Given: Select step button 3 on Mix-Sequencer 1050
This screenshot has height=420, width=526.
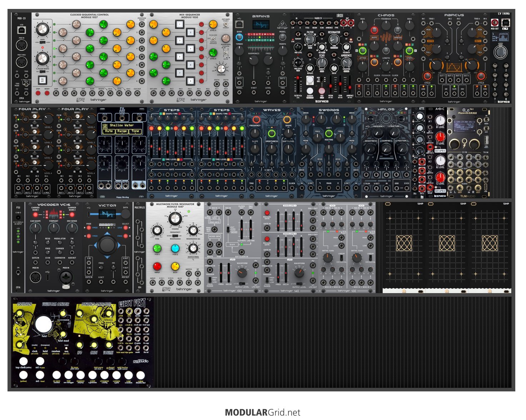Looking at the screenshot, I should click(180, 41).
